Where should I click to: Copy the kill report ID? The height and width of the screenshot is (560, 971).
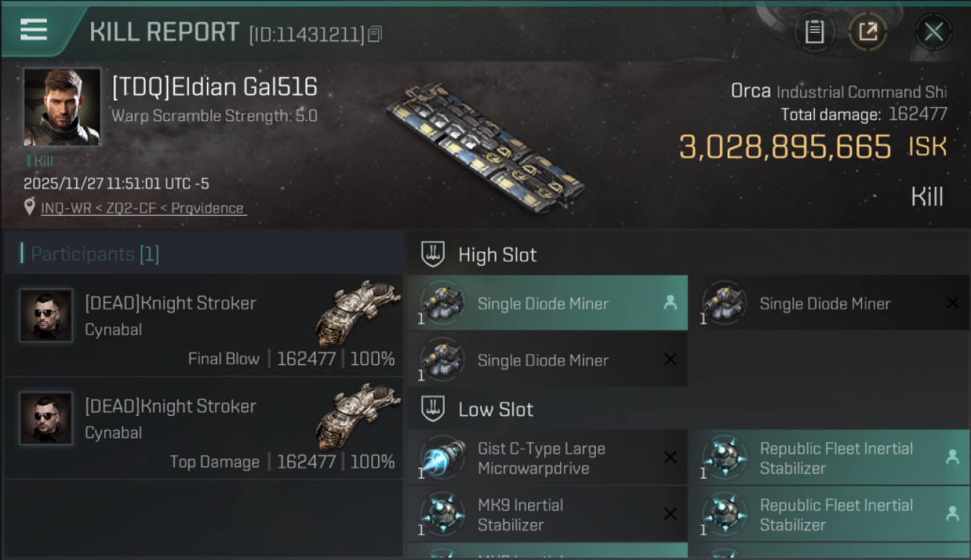tap(375, 34)
